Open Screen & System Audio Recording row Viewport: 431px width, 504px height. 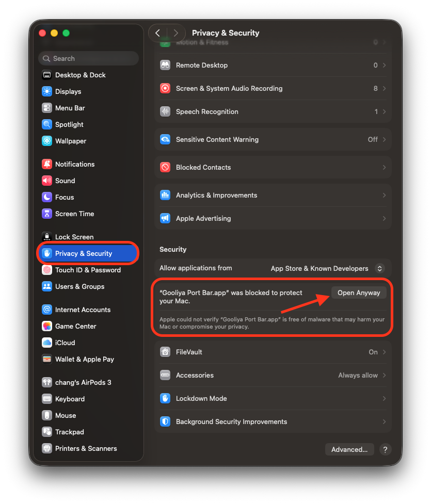tap(273, 88)
